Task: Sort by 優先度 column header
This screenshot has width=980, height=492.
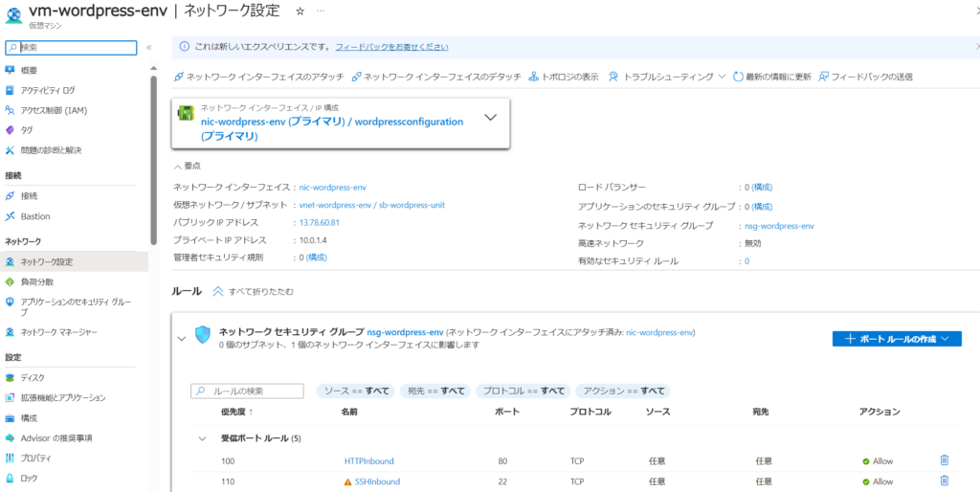Action: coord(237,412)
